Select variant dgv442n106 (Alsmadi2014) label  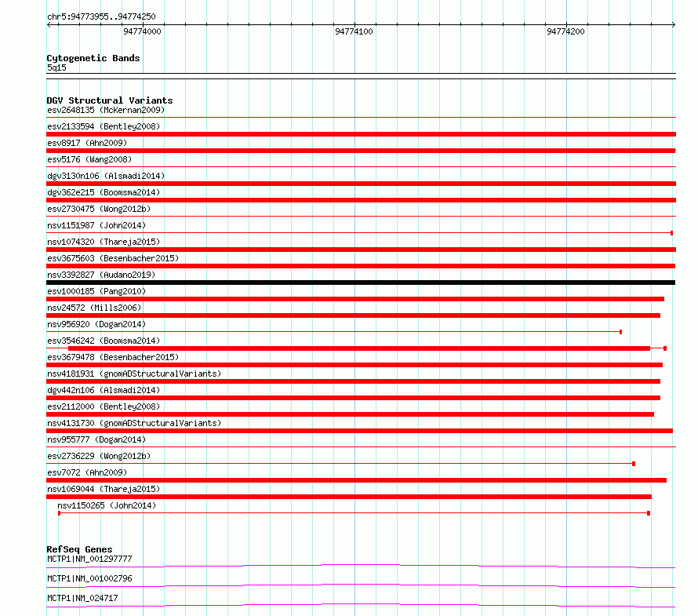104,390
